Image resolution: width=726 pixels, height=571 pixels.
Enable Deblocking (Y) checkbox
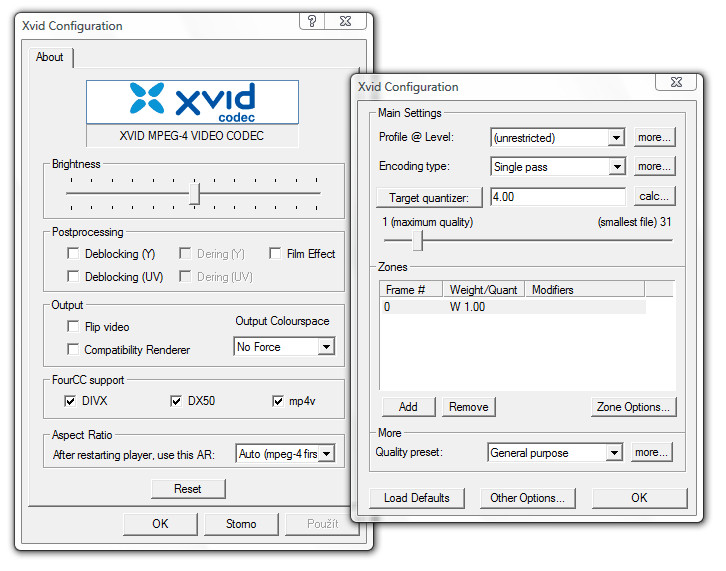click(x=73, y=253)
